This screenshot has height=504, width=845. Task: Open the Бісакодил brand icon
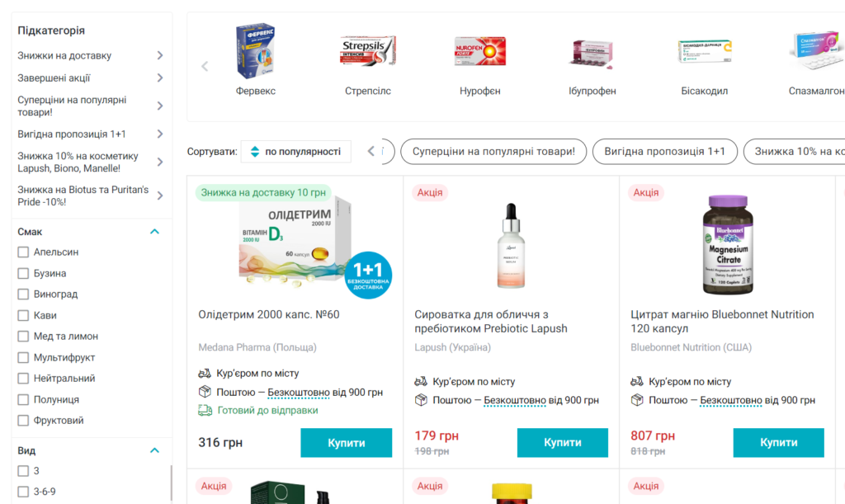[x=704, y=51]
